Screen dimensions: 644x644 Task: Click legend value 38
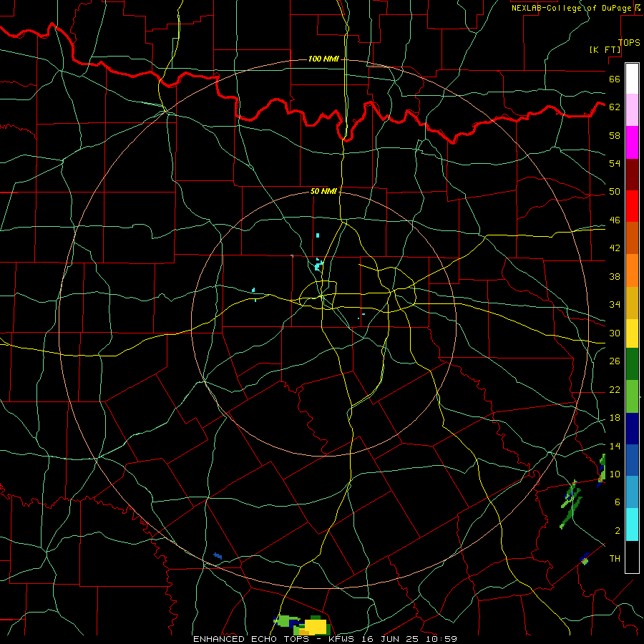tap(615, 276)
